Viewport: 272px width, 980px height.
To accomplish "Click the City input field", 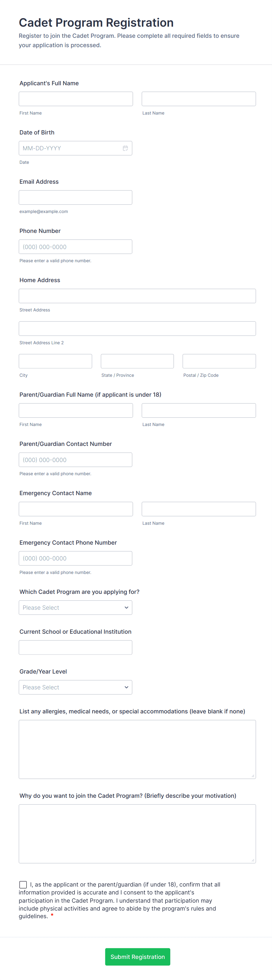I will tap(56, 361).
